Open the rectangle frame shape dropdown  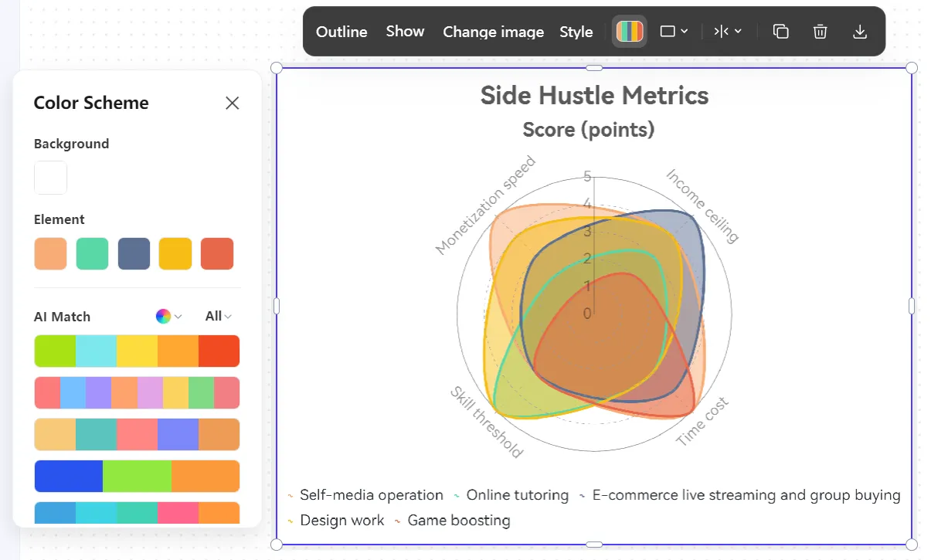point(674,32)
